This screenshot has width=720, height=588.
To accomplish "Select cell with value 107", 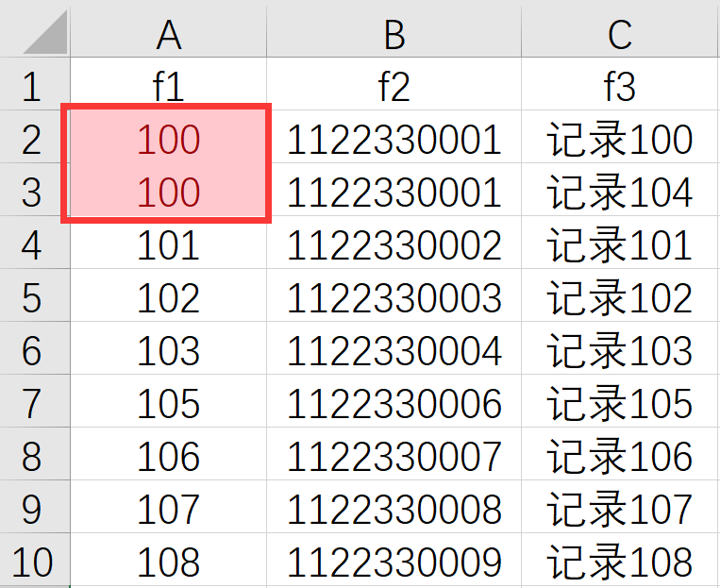I will coord(168,510).
